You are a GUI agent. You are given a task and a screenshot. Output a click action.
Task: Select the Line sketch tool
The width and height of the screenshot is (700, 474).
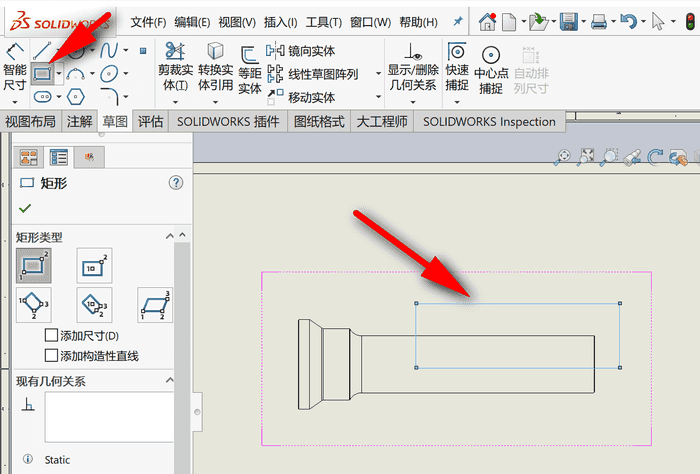(x=41, y=51)
